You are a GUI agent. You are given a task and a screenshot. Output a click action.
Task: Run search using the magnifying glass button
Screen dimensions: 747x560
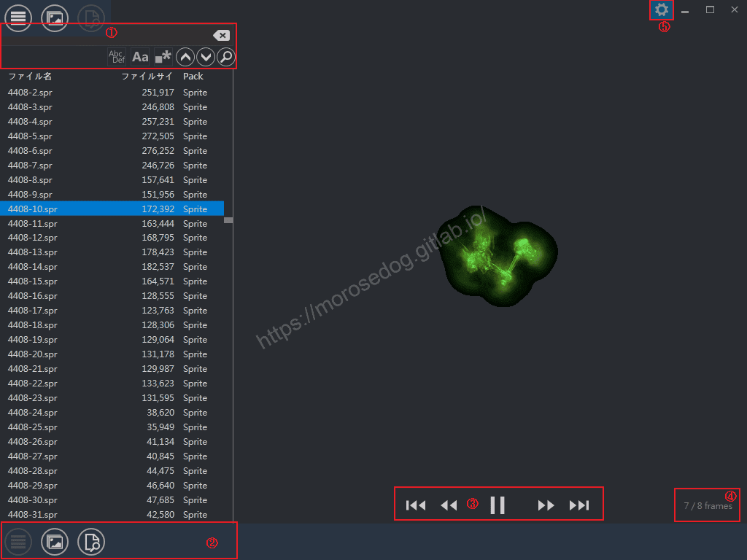pos(226,57)
